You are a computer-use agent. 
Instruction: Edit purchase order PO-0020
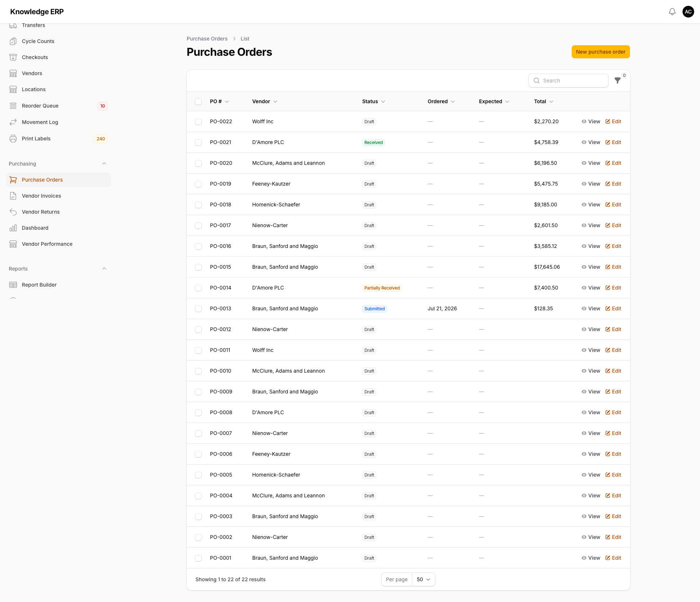tap(613, 163)
